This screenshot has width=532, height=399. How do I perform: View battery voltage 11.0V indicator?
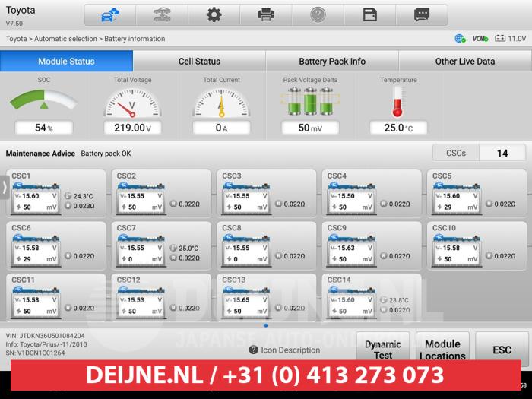[510, 39]
